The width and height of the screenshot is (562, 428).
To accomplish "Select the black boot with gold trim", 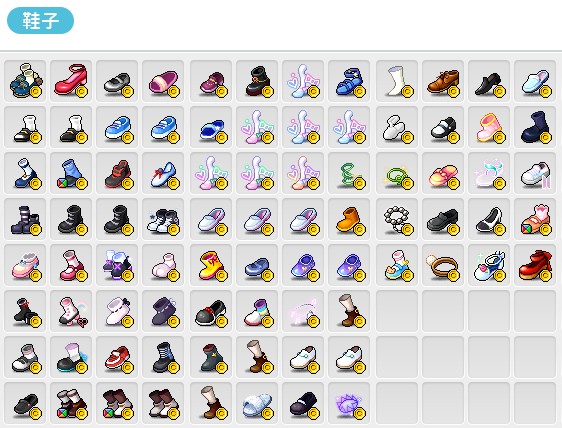I will pos(257,81).
